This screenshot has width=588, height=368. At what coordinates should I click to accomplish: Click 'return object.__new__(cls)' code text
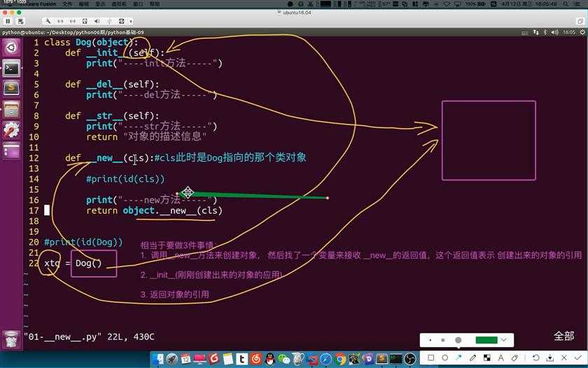click(154, 211)
